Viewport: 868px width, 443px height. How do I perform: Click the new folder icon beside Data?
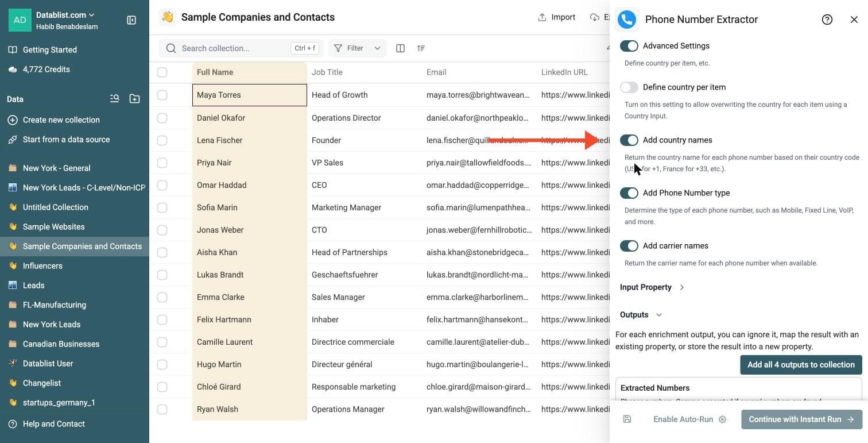click(134, 99)
